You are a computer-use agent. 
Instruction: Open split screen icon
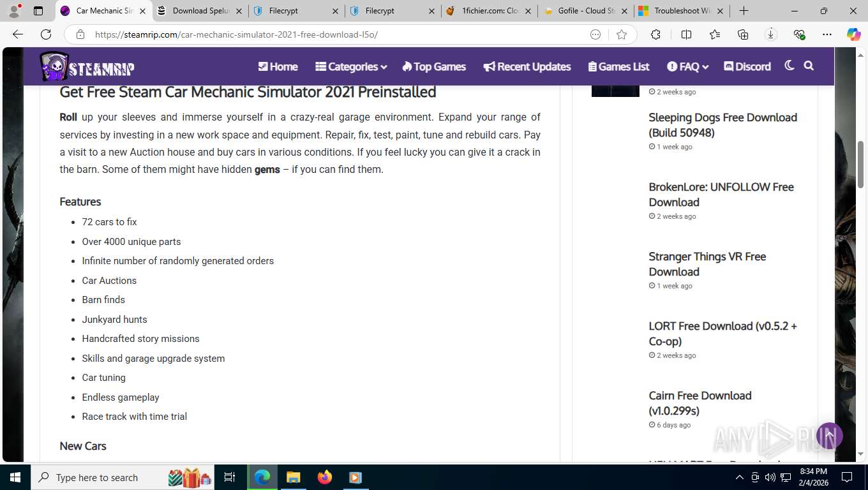coord(686,34)
